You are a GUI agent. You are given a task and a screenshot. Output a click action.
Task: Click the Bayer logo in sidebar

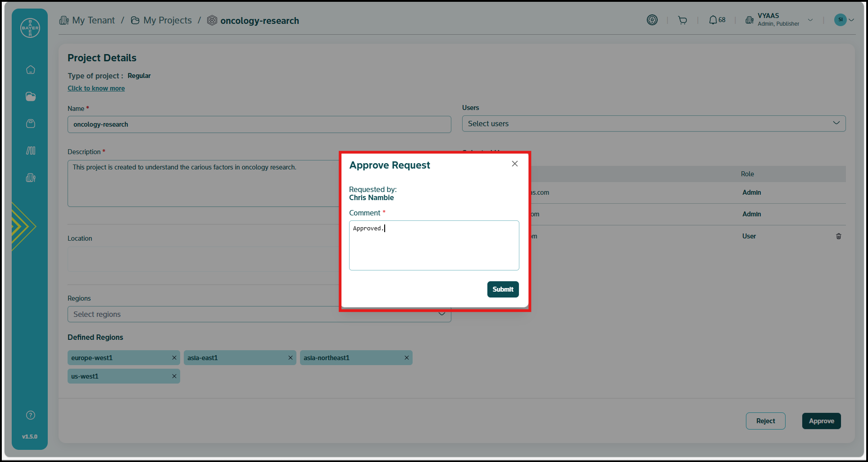point(30,28)
